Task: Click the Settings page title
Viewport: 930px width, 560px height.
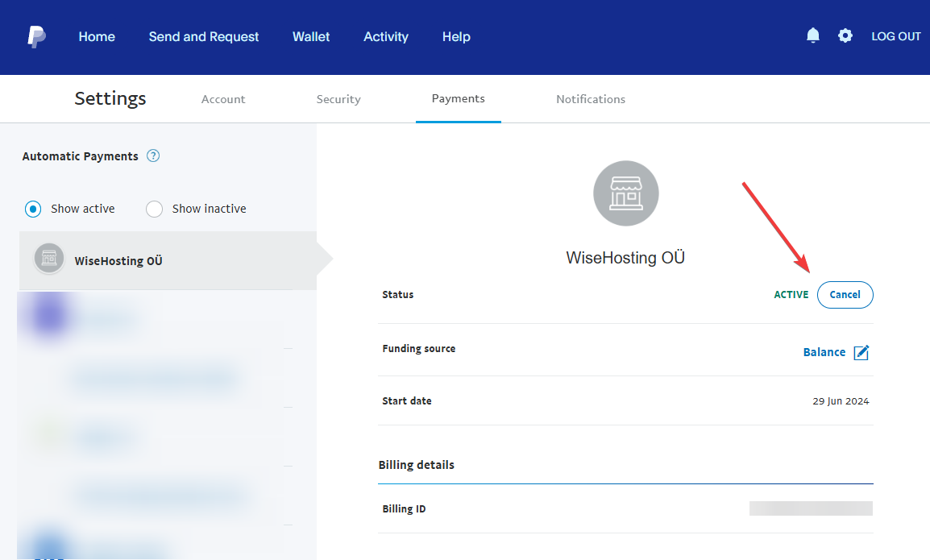Action: click(x=110, y=98)
